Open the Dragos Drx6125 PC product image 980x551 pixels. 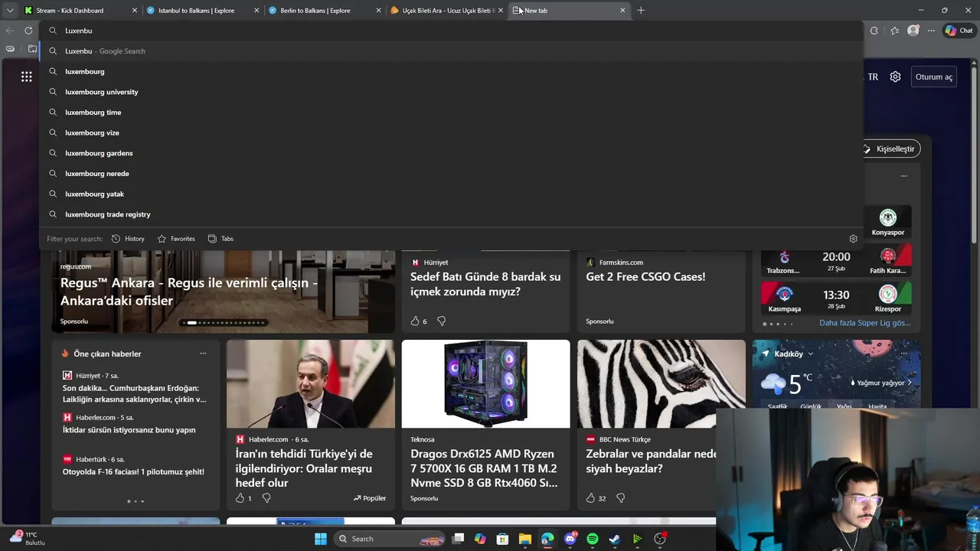click(x=485, y=384)
